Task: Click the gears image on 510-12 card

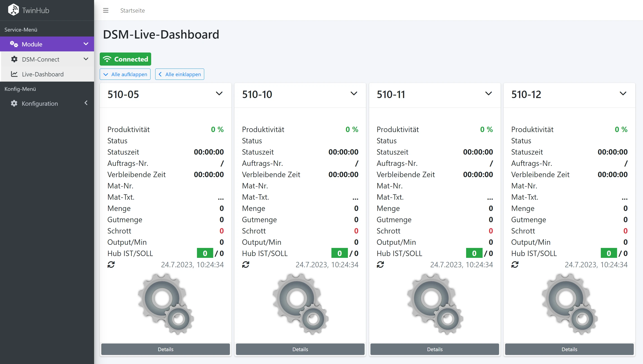Action: (x=569, y=304)
